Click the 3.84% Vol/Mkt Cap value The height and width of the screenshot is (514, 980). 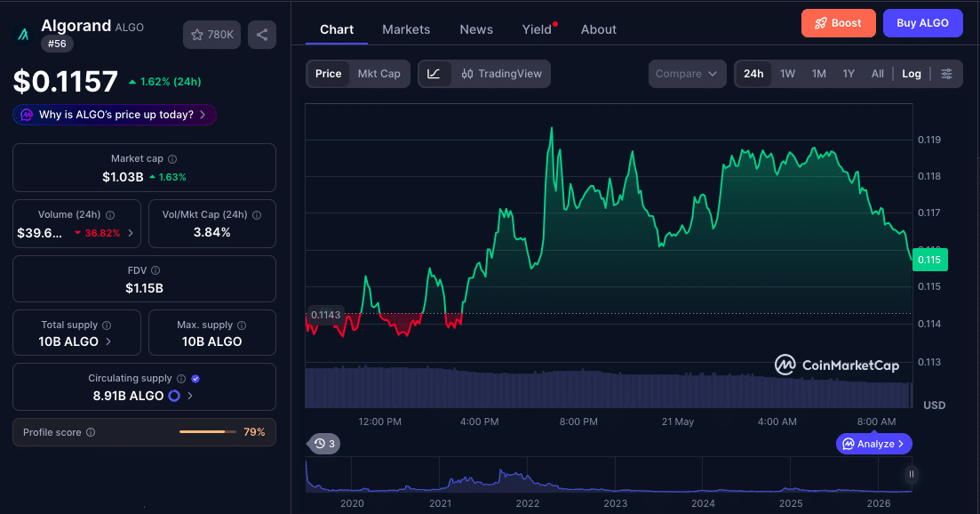211,233
